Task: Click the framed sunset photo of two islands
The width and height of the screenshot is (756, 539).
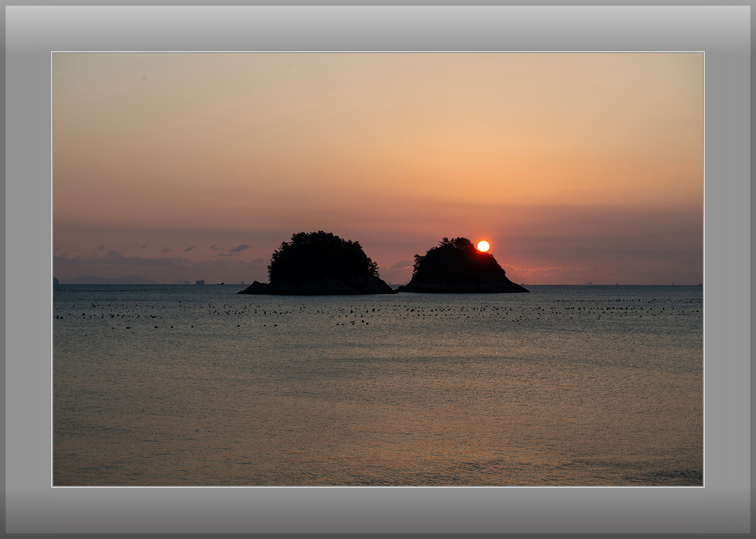Action: (378, 269)
